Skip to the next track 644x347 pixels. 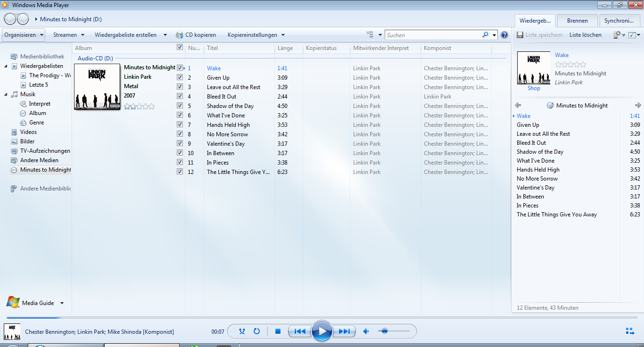click(x=344, y=331)
